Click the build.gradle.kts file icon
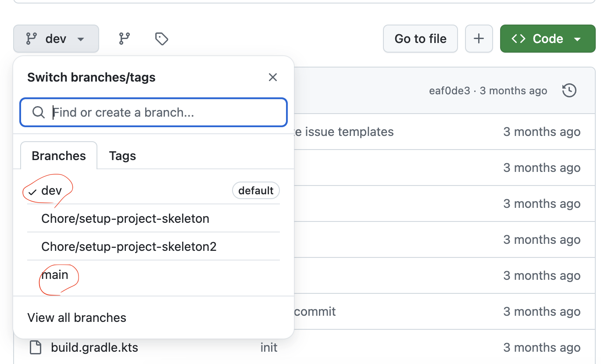This screenshot has height=364, width=601. (x=36, y=348)
